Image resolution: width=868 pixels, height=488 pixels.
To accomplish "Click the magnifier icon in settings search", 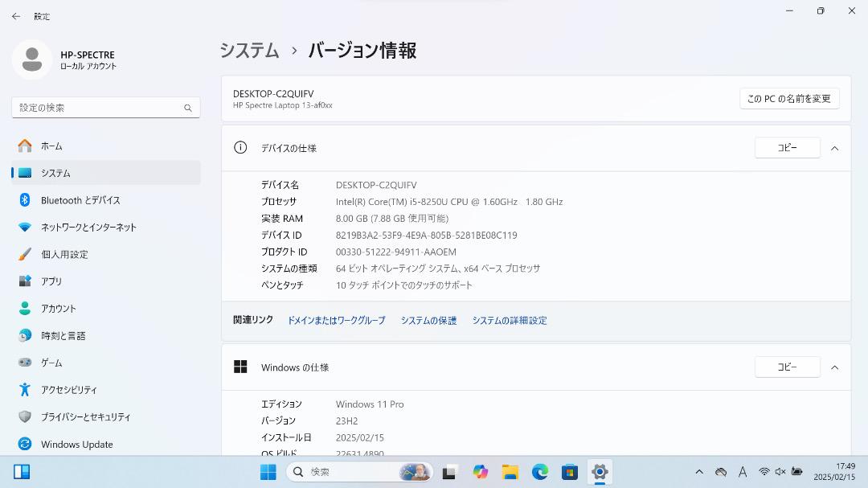I will [x=188, y=108].
